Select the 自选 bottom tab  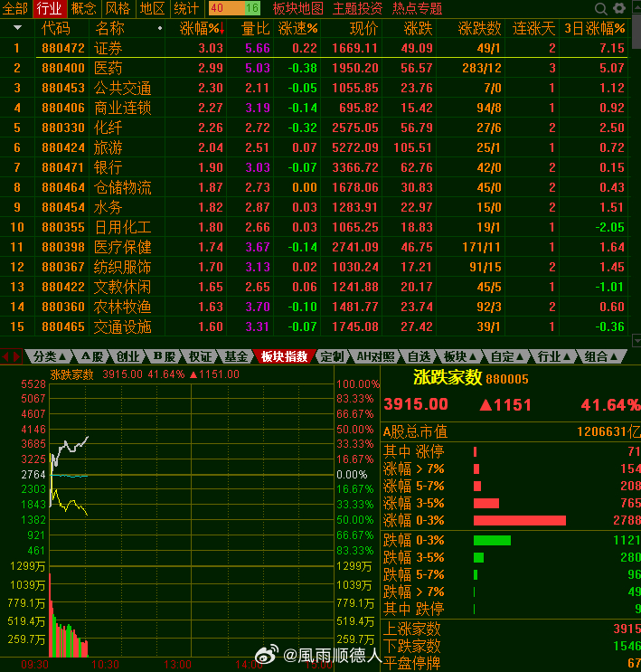click(419, 356)
